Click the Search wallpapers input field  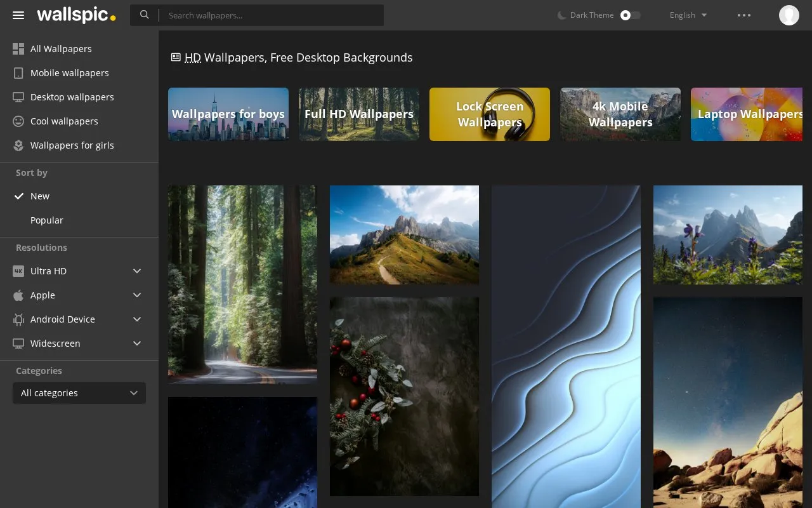pos(271,15)
